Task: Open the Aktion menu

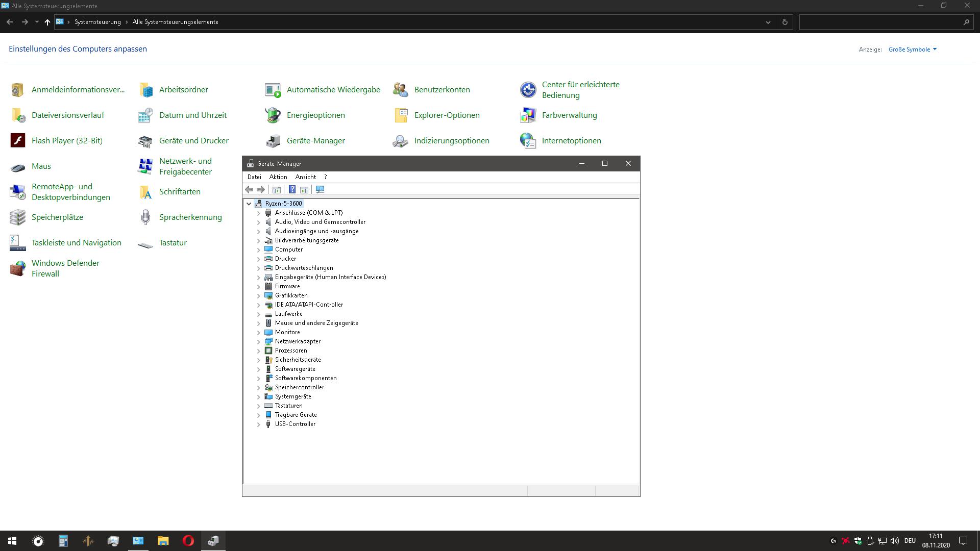Action: [278, 177]
